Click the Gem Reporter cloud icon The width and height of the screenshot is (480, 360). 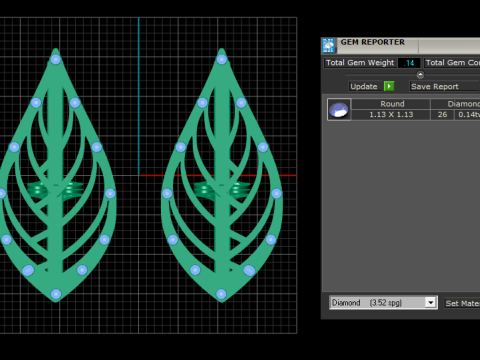coord(329,45)
